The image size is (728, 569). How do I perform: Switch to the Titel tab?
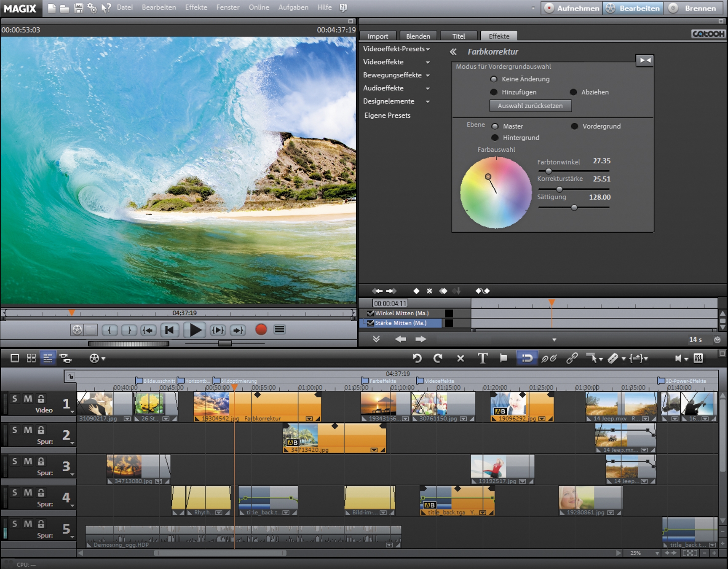458,36
